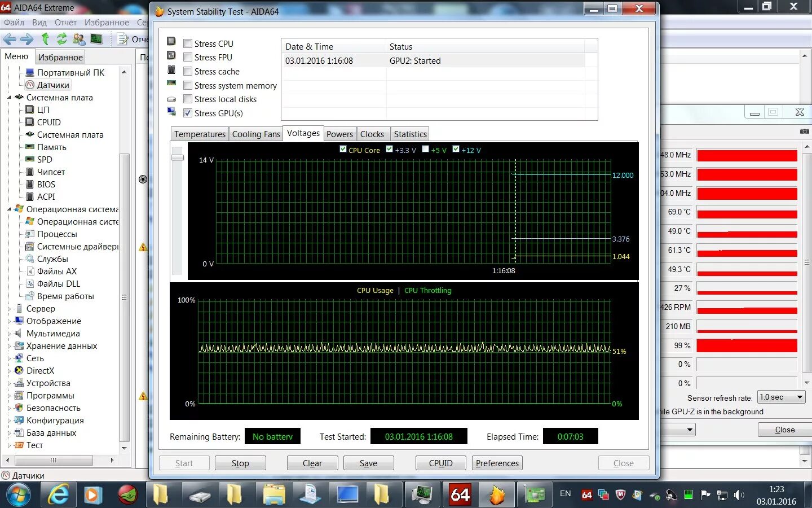Enable Stress system memory checkbox
The image size is (812, 508).
188,85
